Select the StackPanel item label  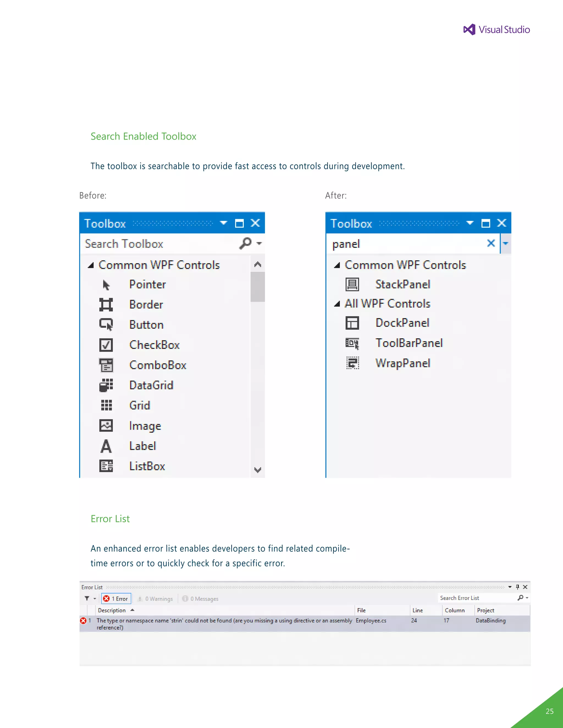pyautogui.click(x=403, y=285)
